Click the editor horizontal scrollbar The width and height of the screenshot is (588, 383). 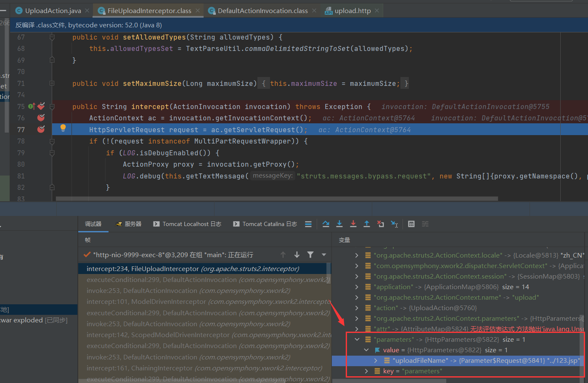pyautogui.click(x=277, y=198)
